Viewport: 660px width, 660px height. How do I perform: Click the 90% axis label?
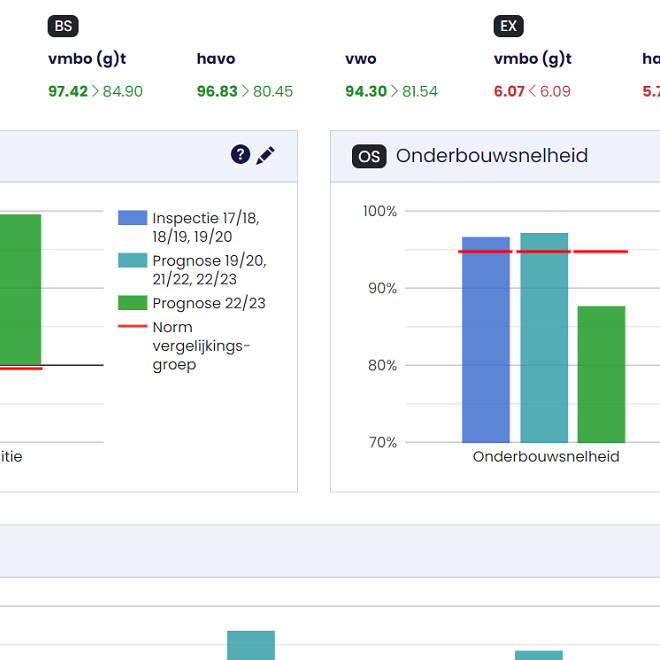coord(383,288)
